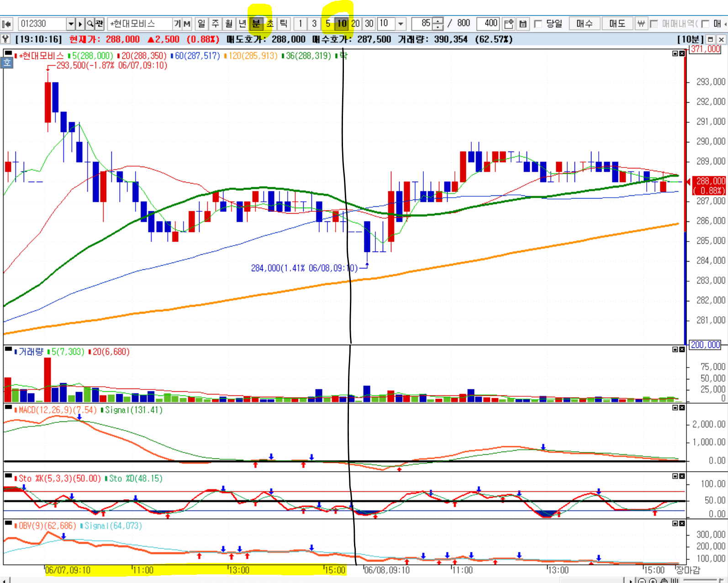Image resolution: width=728 pixels, height=583 pixels.
Task: Collapse volume pane legend black toggle
Action: click(8, 349)
